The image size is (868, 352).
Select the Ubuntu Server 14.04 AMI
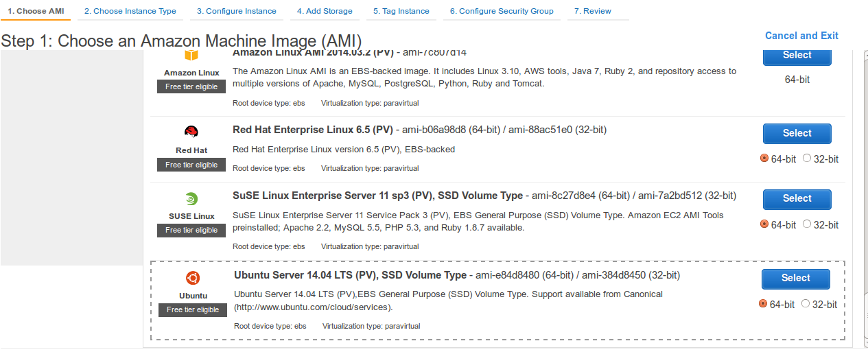(x=796, y=279)
